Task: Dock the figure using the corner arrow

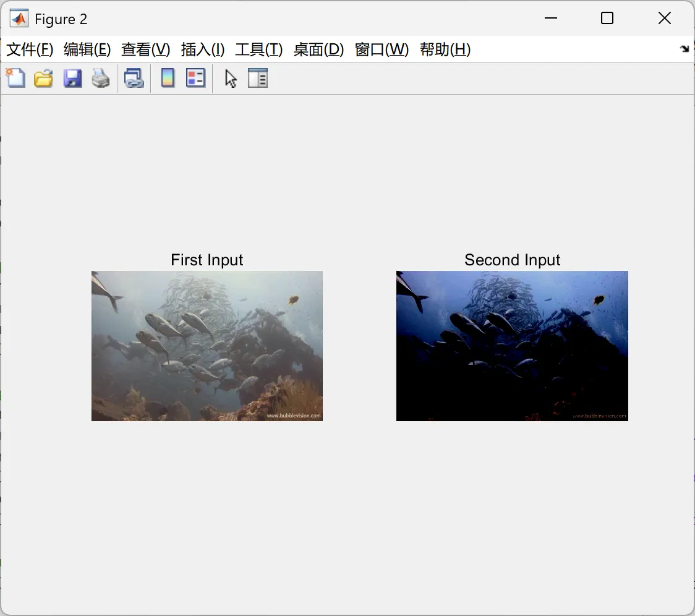Action: [684, 49]
